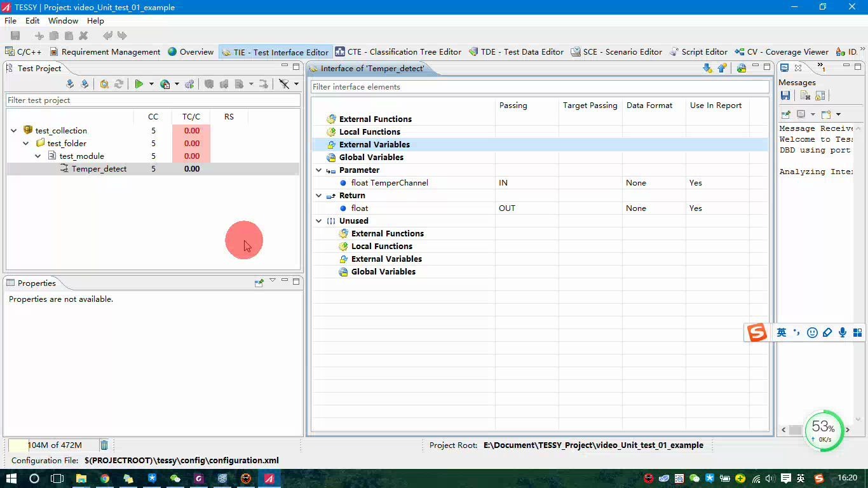Click the clear messages document icon

click(805, 96)
